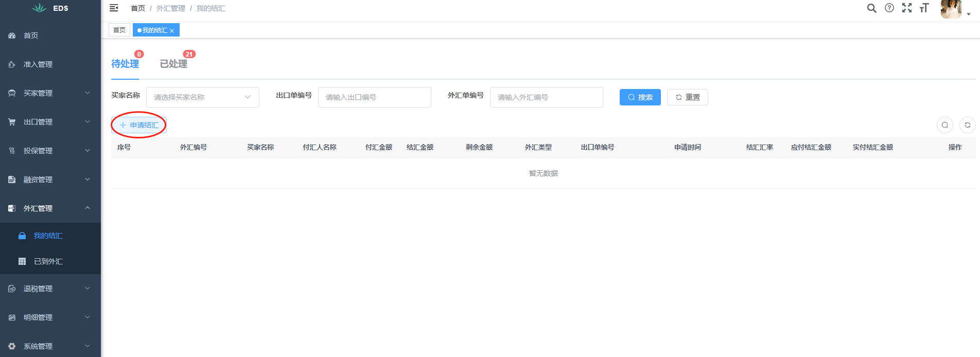This screenshot has width=980, height=357.
Task: Click the 申请结汇 button
Action: (139, 125)
